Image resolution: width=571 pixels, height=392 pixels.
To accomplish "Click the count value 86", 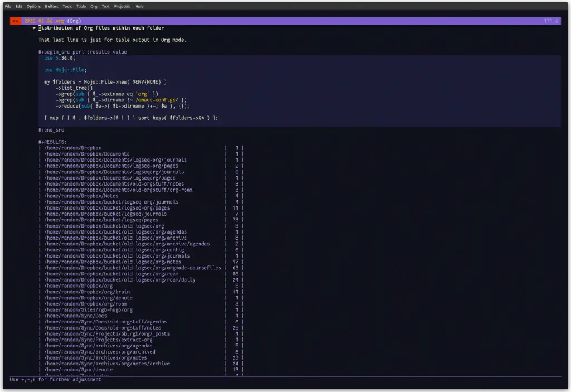I will [x=235, y=274].
